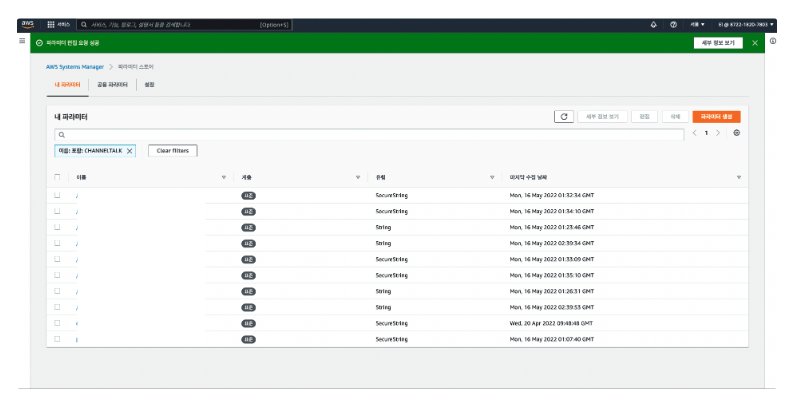Click the tier badge in the 01:32:34 row

(248, 196)
